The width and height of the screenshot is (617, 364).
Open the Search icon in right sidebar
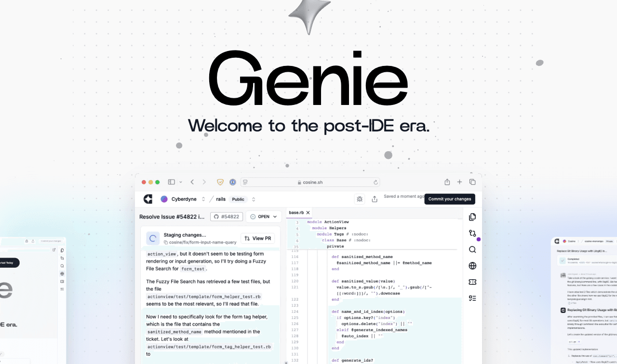click(x=472, y=249)
